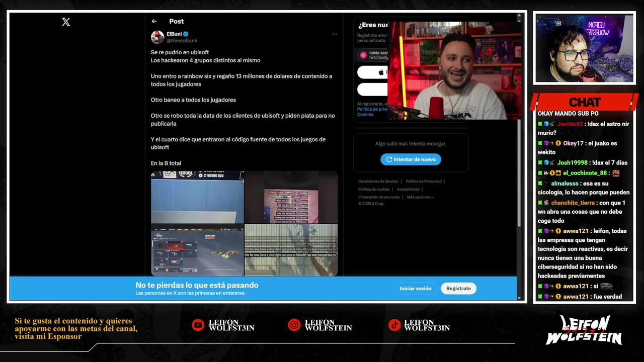This screenshot has width=644, height=362.
Task: Click chat username Okey17
Action: (573, 143)
